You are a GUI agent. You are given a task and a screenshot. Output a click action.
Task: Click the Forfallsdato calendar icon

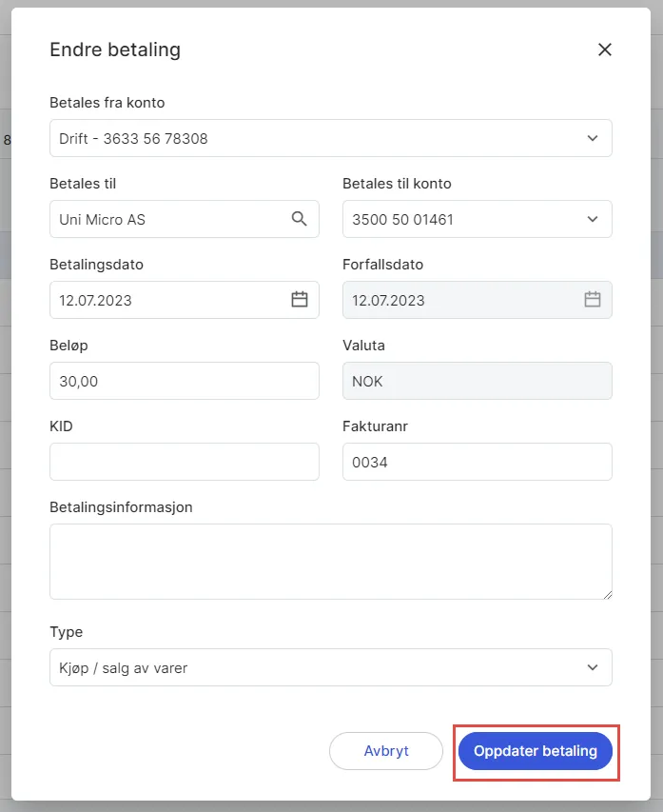coord(593,300)
